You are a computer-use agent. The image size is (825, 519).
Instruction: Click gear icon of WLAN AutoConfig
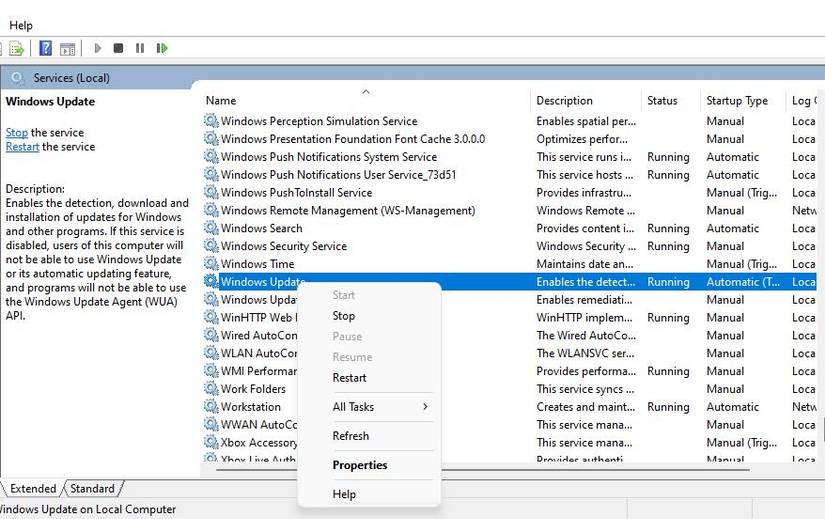pyautogui.click(x=211, y=353)
